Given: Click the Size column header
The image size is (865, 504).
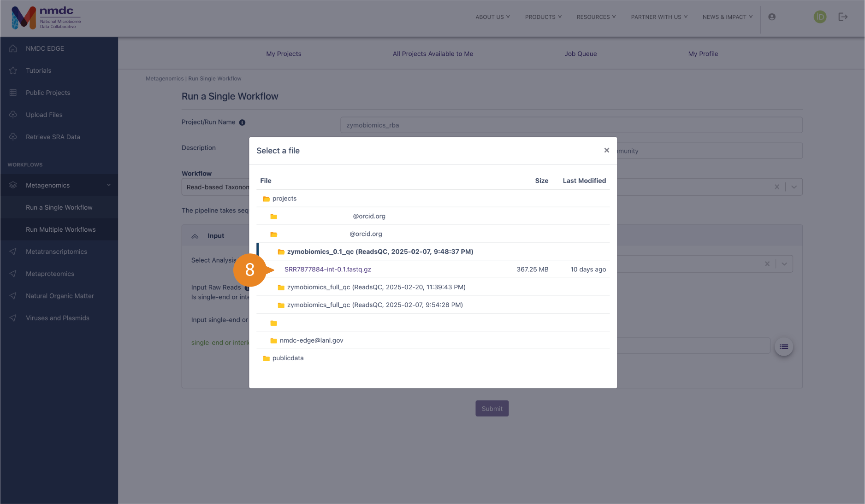Looking at the screenshot, I should 541,181.
